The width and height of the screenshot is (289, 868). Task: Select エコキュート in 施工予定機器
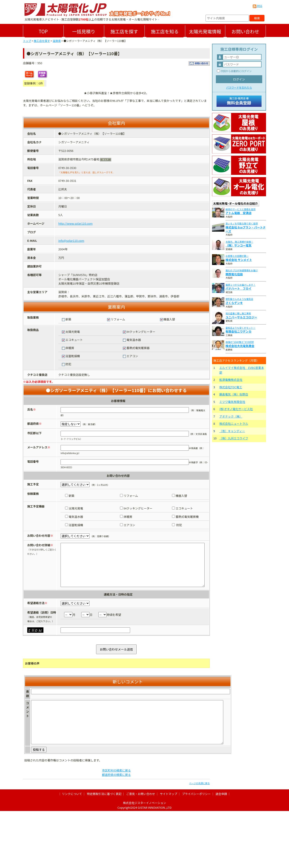(173, 508)
